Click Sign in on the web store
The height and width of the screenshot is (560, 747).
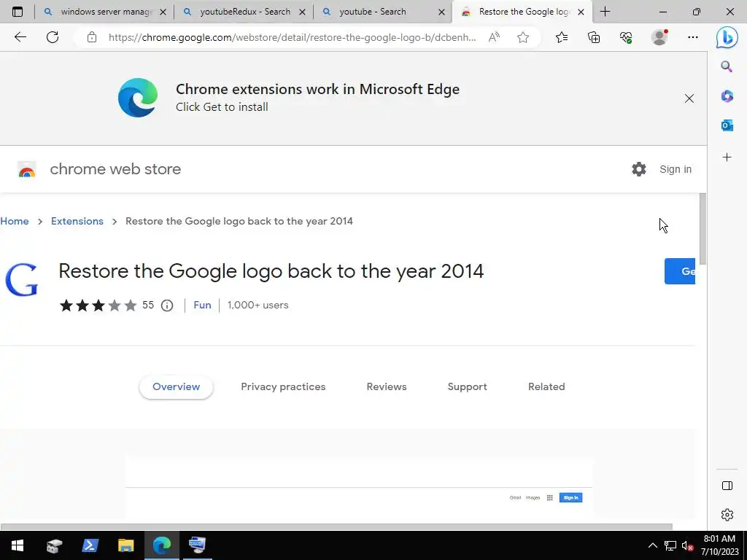pos(675,169)
